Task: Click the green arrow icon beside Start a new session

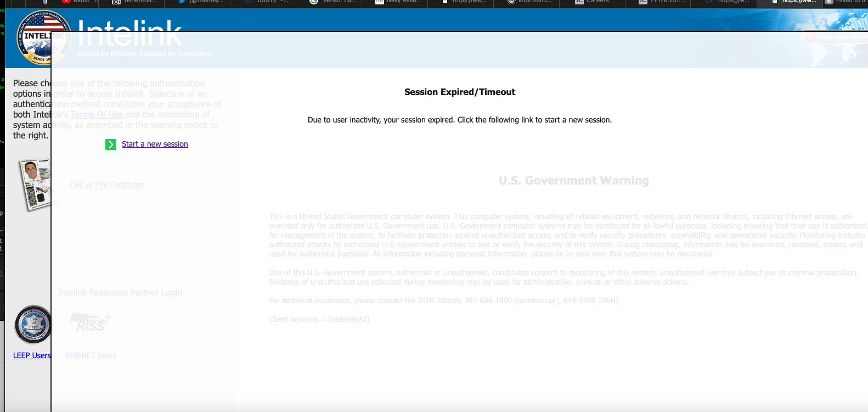Action: pos(111,144)
